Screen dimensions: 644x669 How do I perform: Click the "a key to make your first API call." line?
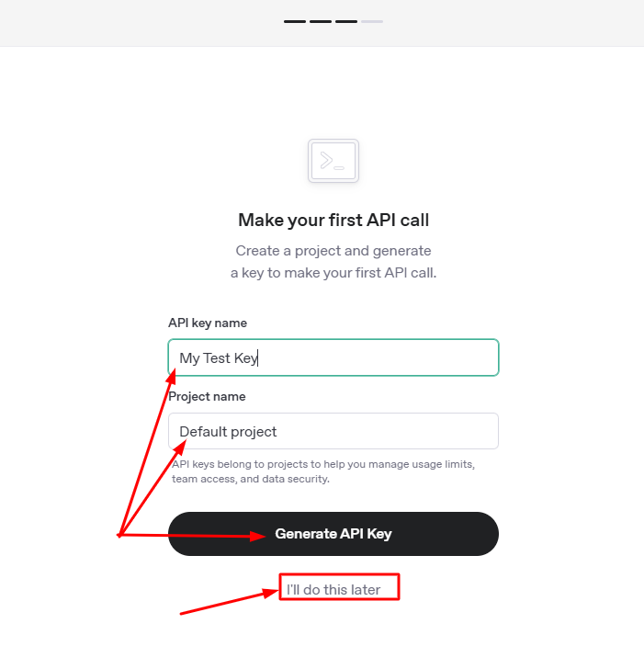click(x=333, y=273)
